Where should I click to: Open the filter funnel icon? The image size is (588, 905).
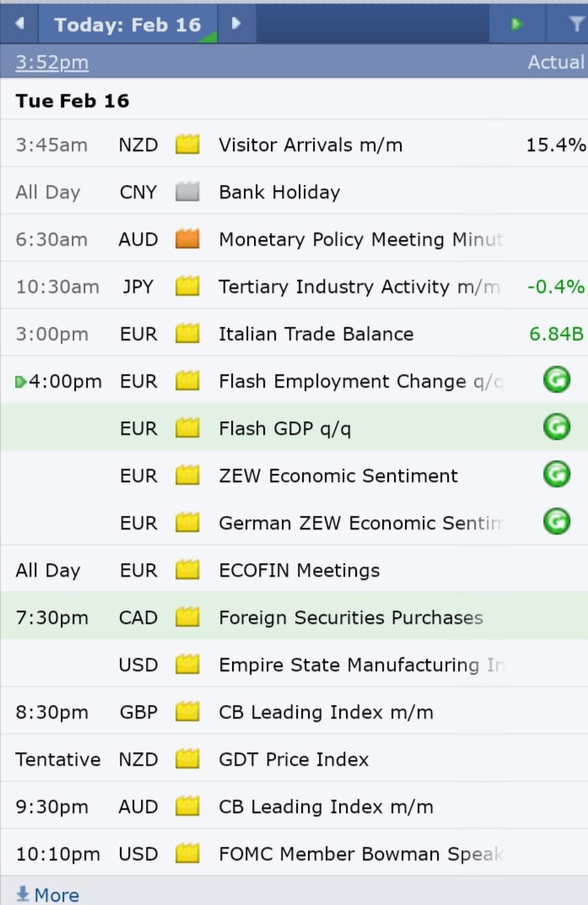coord(574,24)
